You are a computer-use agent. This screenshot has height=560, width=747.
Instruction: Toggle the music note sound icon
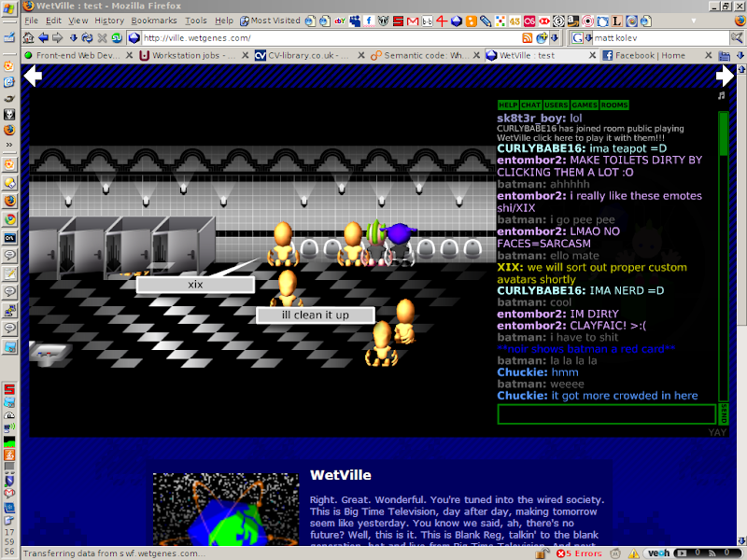click(x=721, y=96)
